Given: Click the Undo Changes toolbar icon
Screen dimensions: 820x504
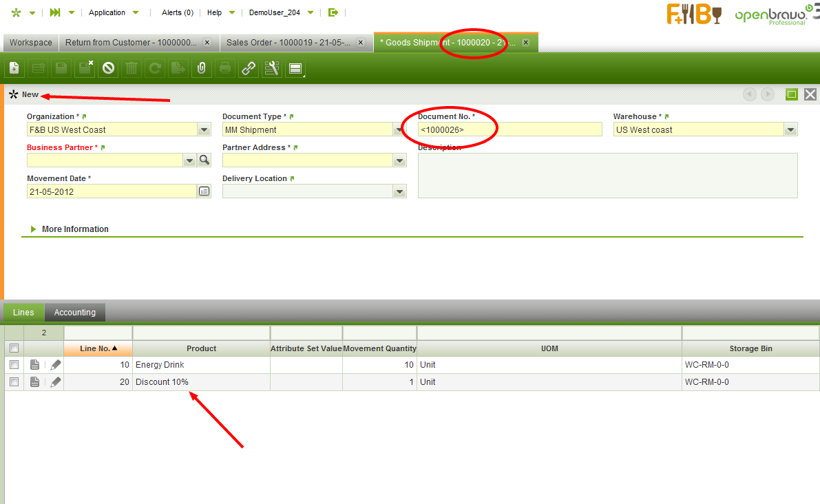Looking at the screenshot, I should click(x=108, y=68).
